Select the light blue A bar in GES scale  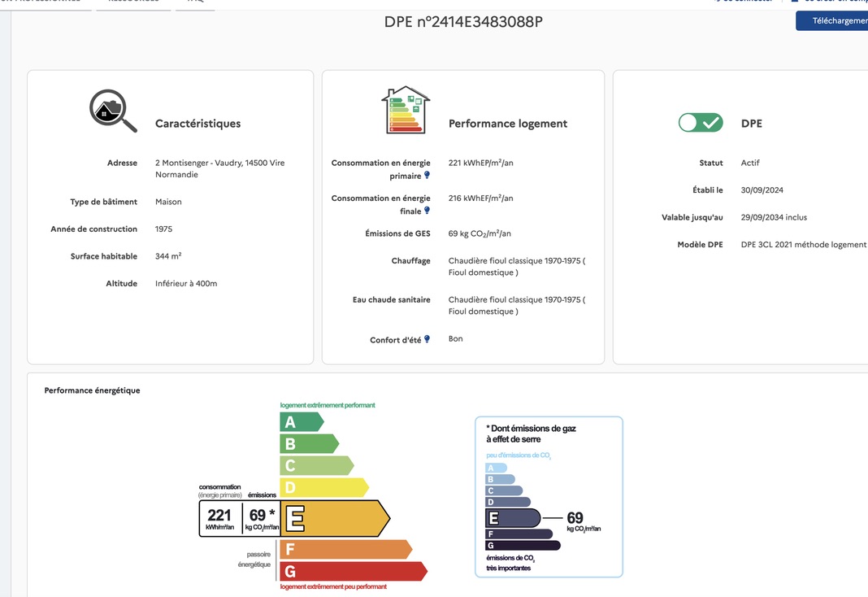pos(496,468)
